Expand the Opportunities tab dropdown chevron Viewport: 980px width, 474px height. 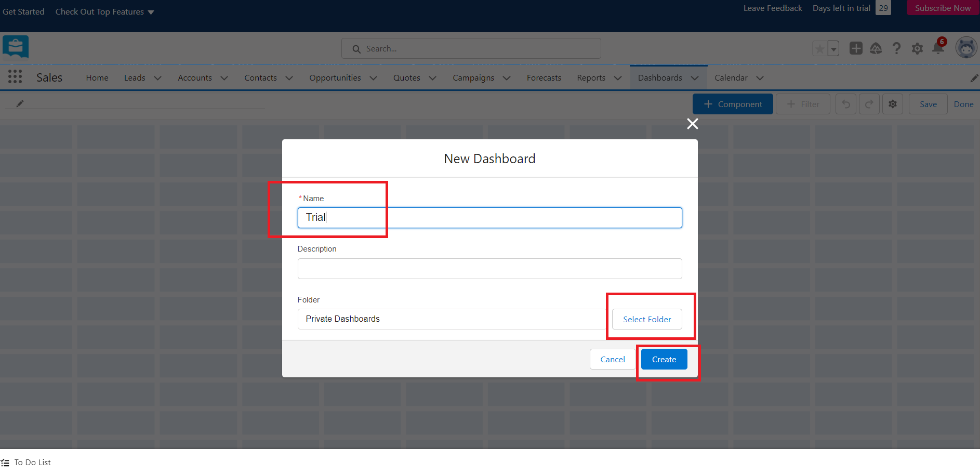373,78
